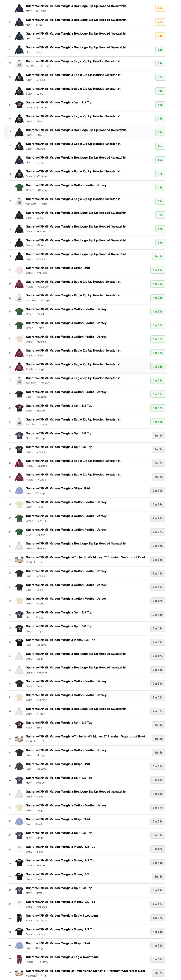Click the White Medium Cotton Football Jersey title
This screenshot has width=181, height=980.
click(66, 337)
